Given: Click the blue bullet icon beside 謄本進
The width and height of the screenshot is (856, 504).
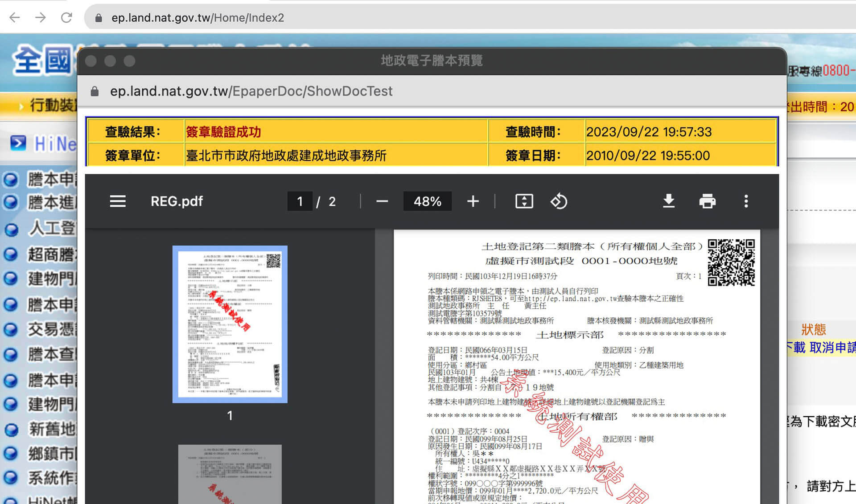Looking at the screenshot, I should [11, 203].
